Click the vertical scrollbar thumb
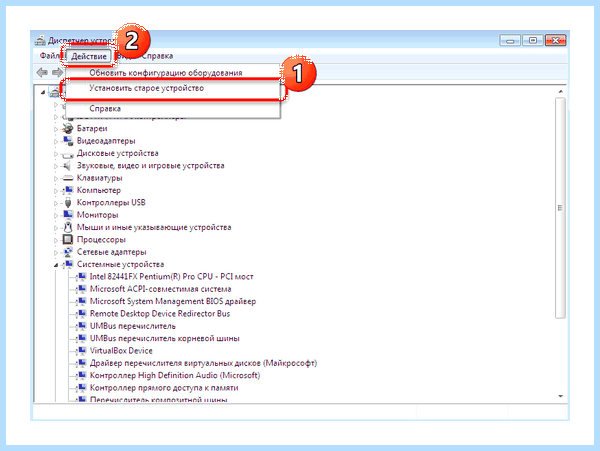600x451 pixels. pos(560,208)
